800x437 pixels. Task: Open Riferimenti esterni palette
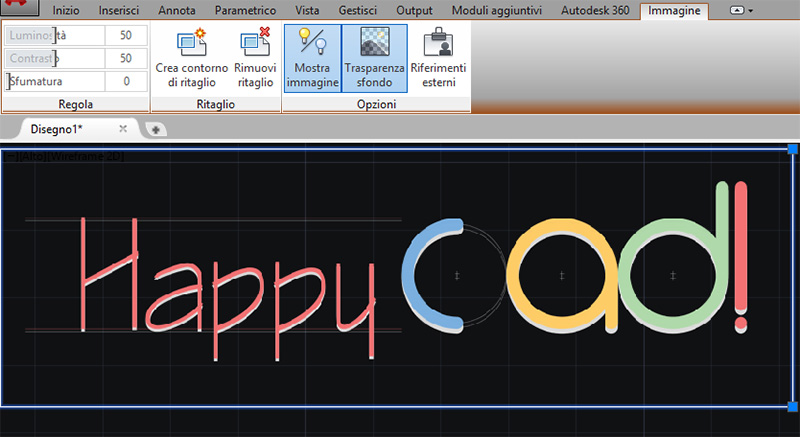click(438, 59)
